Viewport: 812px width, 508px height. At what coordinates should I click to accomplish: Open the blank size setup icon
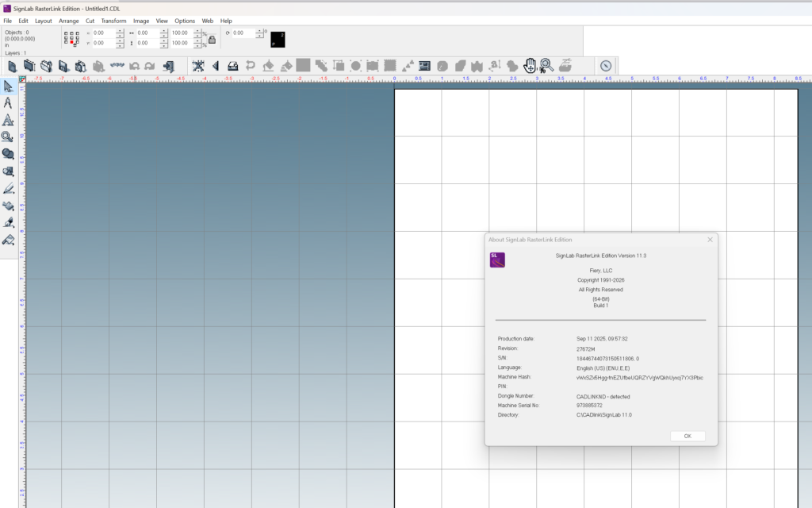pyautogui.click(x=29, y=66)
